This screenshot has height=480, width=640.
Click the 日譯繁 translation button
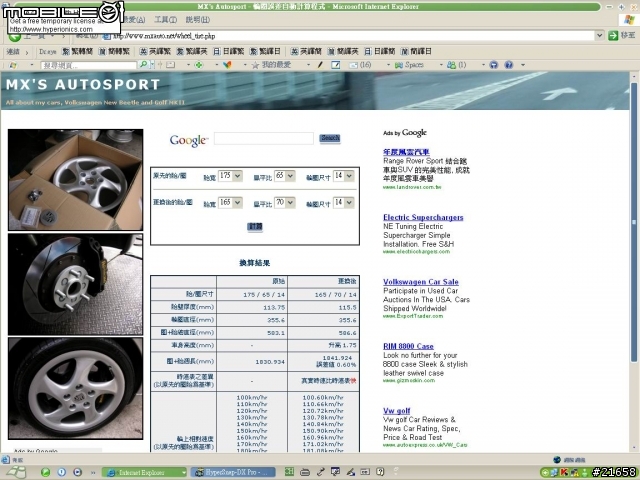(229, 51)
